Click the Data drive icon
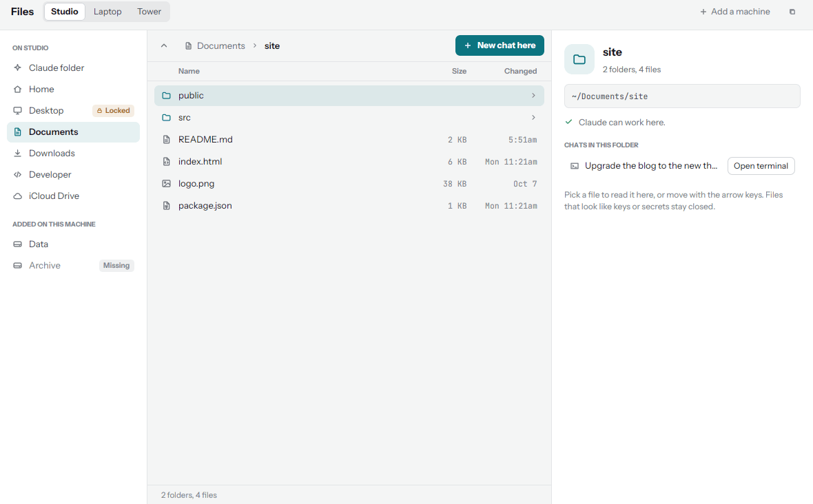The width and height of the screenshot is (813, 504). click(x=18, y=244)
